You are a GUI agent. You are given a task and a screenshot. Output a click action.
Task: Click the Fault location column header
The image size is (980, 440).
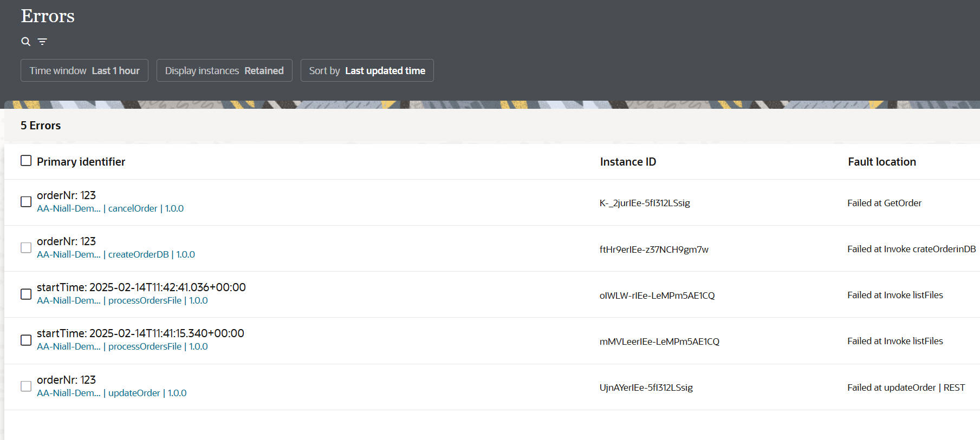tap(881, 162)
